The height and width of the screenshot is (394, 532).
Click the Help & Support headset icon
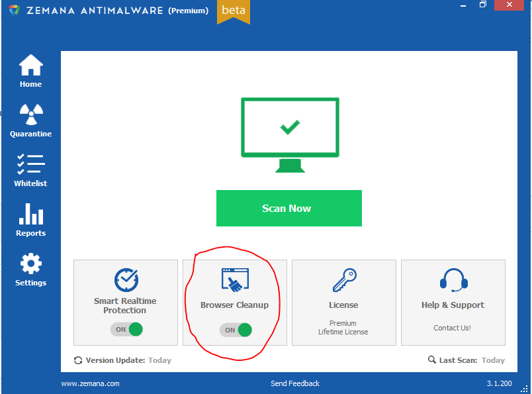454,280
